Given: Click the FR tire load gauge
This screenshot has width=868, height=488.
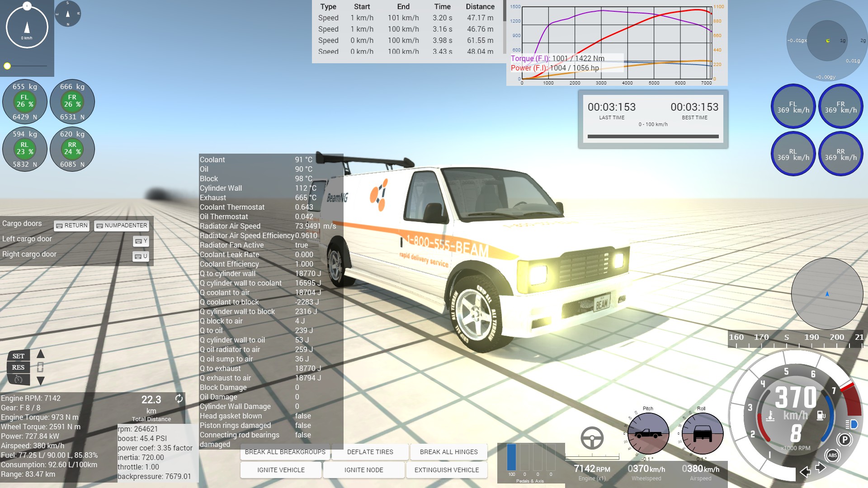Looking at the screenshot, I should (72, 102).
